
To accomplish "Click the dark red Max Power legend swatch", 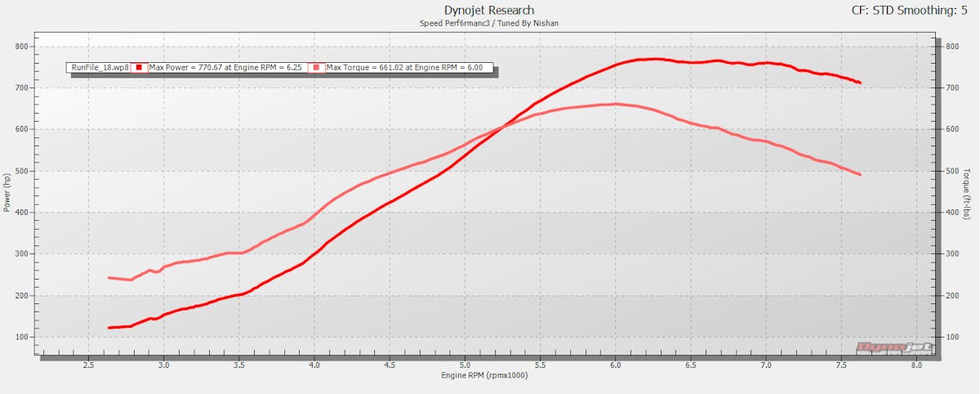I will pyautogui.click(x=139, y=68).
